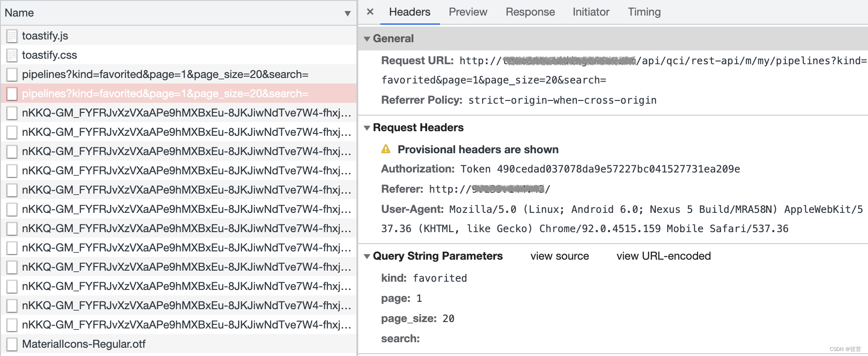This screenshot has height=356, width=868.
Task: Select the unhighlighted pipelines?kind=favorited request row
Action: pyautogui.click(x=179, y=74)
